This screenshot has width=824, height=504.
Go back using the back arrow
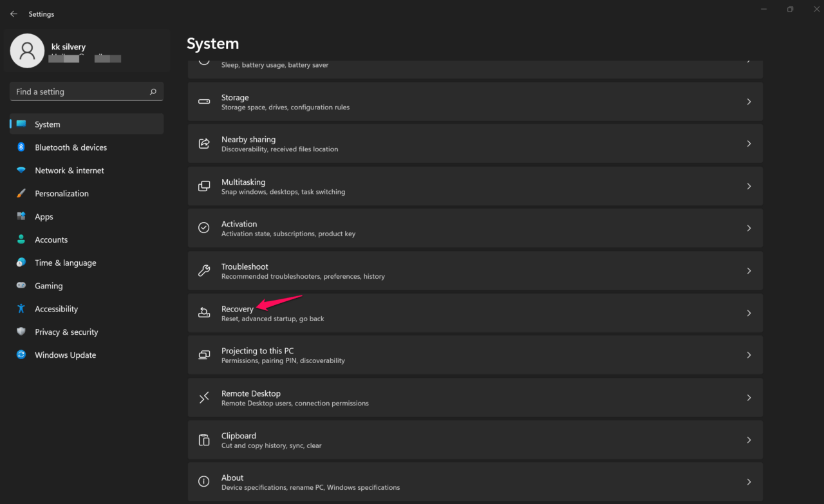coord(14,14)
